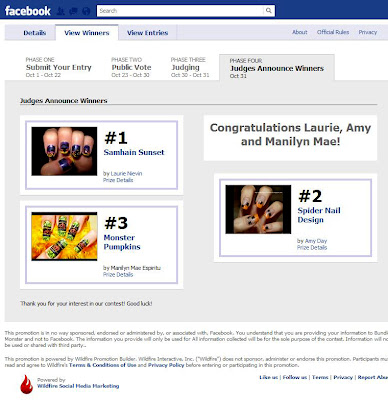
Task: Open the Monster Pumpkins entry title
Action: point(122,242)
